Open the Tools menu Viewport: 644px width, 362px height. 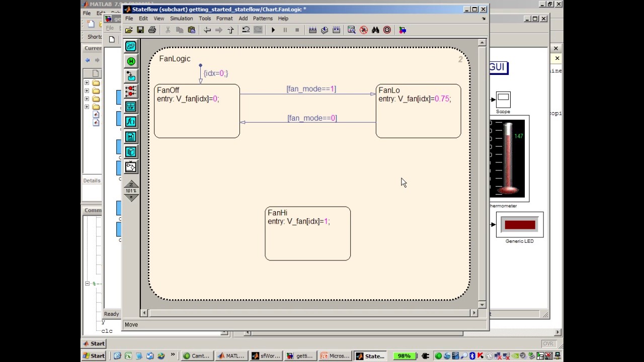pos(205,19)
